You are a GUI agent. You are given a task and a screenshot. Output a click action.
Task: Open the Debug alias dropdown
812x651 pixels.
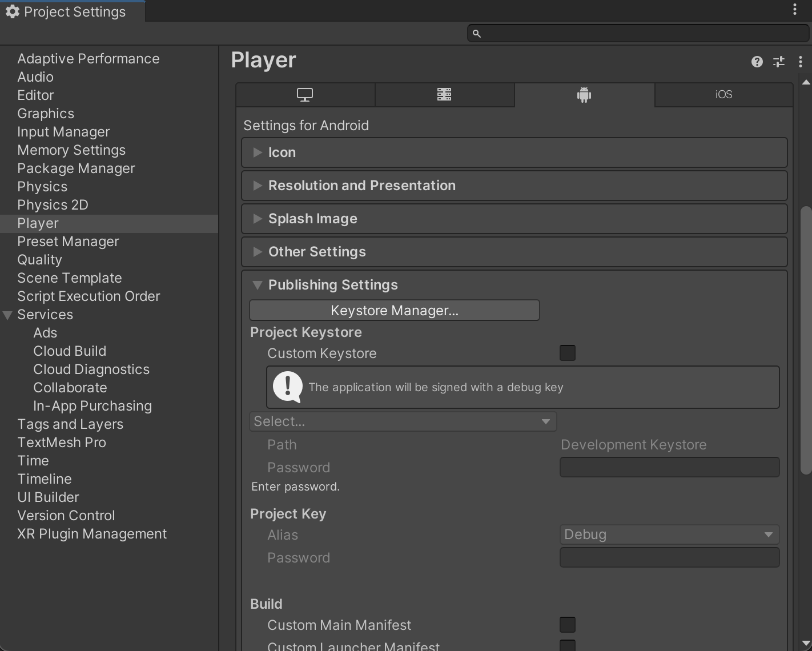coord(669,535)
